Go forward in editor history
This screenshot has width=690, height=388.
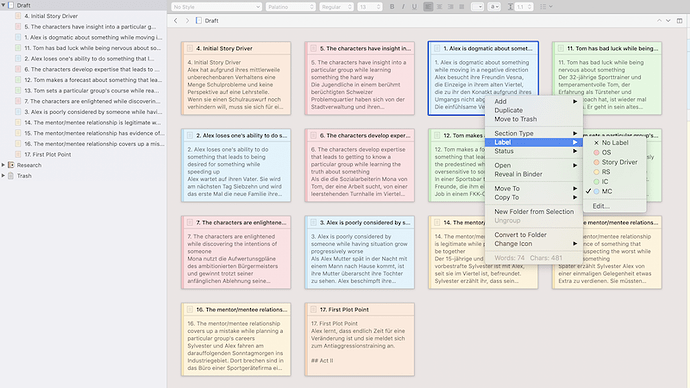click(x=187, y=21)
